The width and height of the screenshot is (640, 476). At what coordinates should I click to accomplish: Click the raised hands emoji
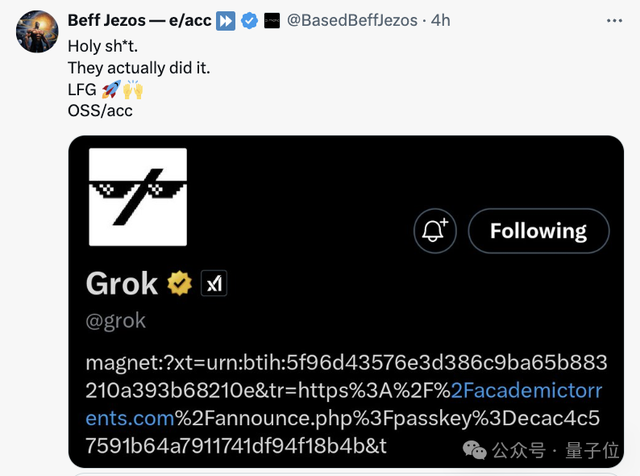coord(132,89)
